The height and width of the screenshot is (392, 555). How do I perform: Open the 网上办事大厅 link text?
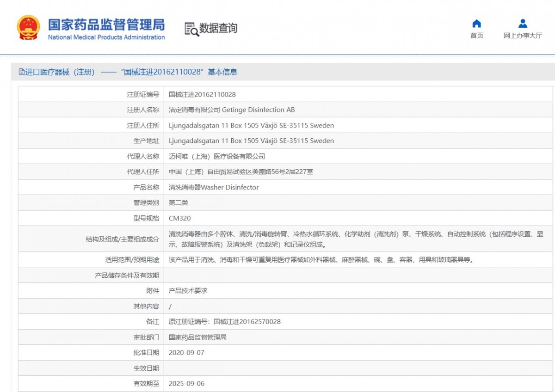[523, 36]
